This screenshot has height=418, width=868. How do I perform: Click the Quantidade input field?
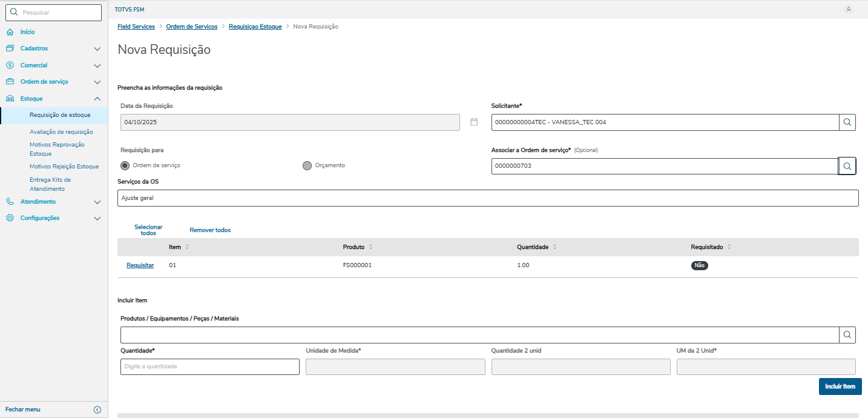[x=209, y=367]
